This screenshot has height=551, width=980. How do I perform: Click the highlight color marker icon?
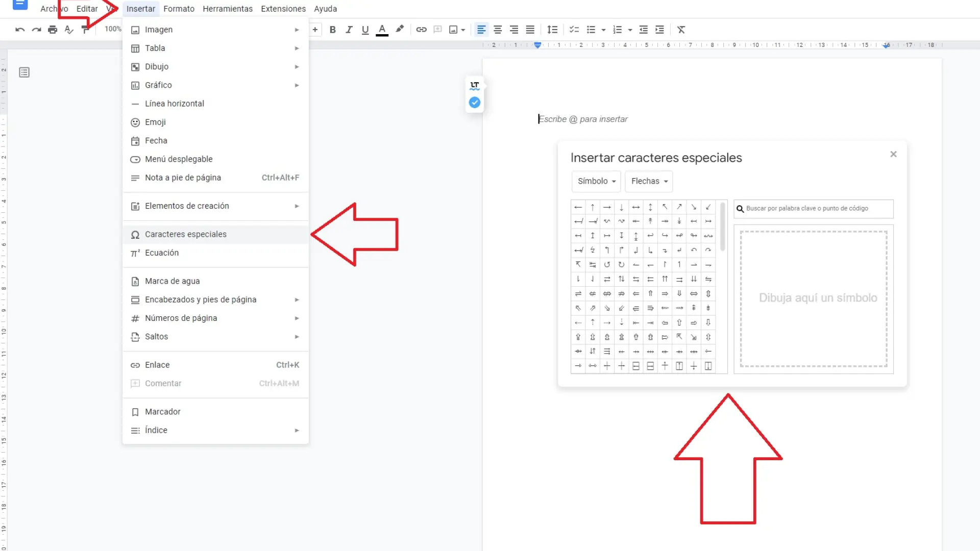pos(400,29)
